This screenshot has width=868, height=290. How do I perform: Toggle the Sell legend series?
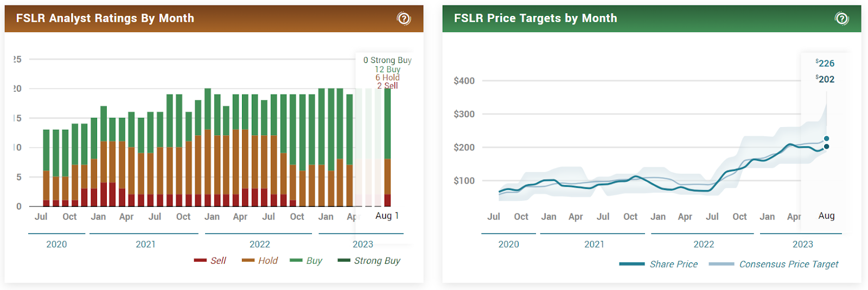coord(210,261)
